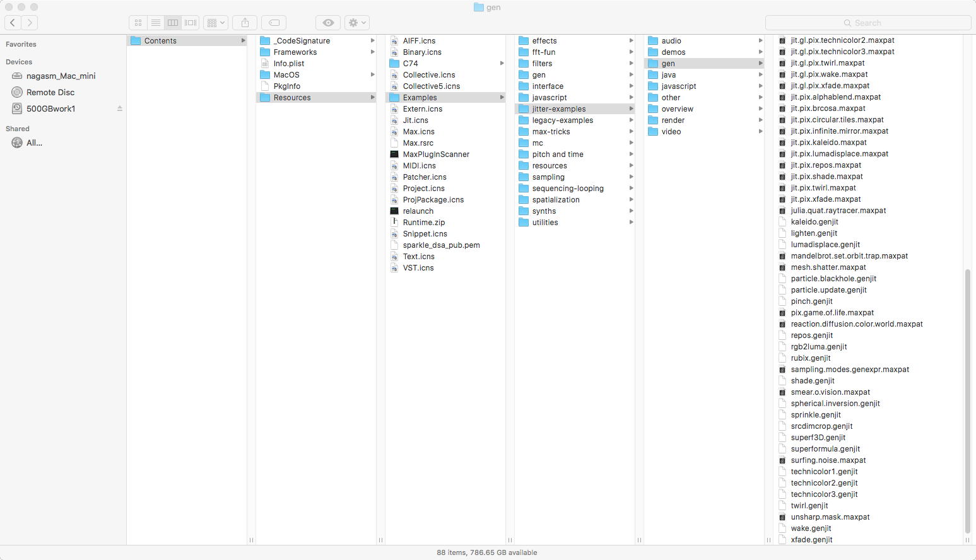This screenshot has height=560, width=976.
Task: Expand the synths folder arrow
Action: tap(631, 211)
